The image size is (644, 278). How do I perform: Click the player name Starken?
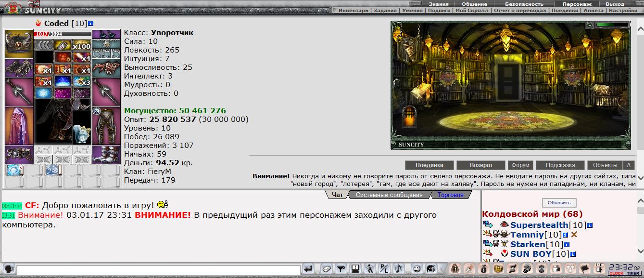[x=528, y=244]
